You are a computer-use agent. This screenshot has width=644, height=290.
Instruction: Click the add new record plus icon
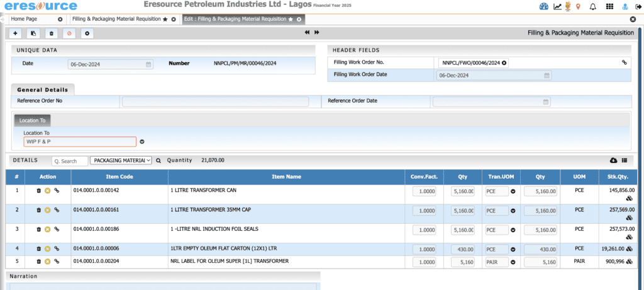[15, 33]
